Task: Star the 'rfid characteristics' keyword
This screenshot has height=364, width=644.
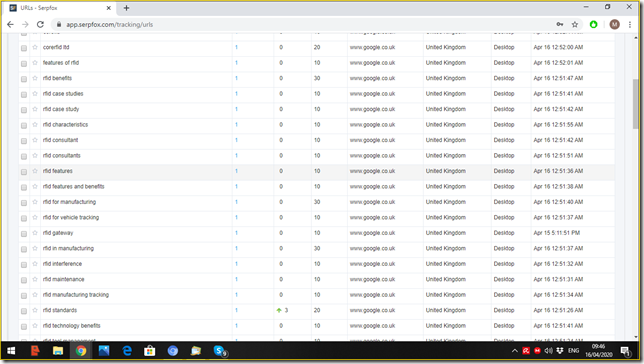Action: pos(35,124)
